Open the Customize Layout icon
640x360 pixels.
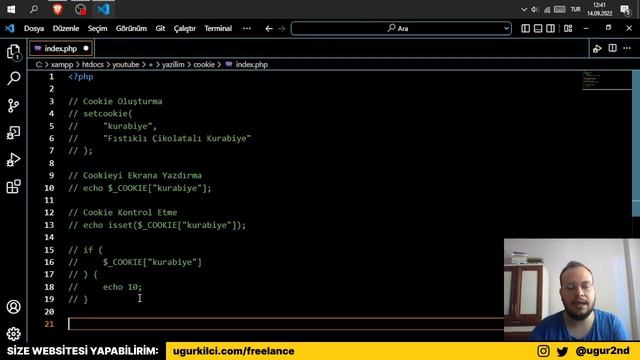coord(568,28)
